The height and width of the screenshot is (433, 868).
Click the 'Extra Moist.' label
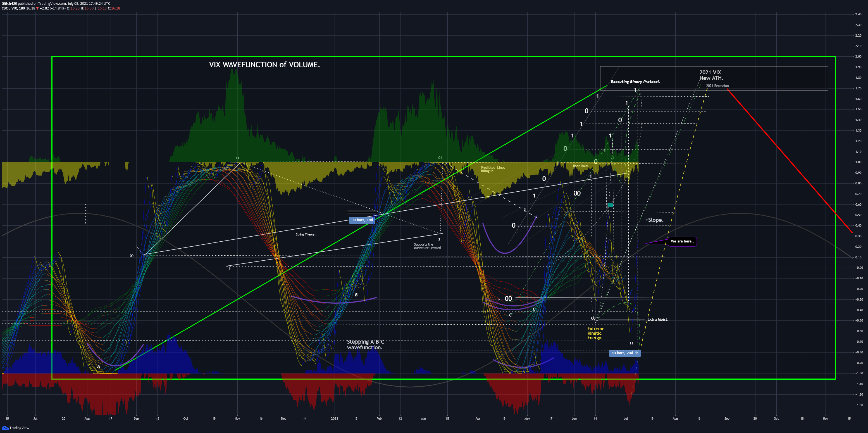click(x=658, y=320)
